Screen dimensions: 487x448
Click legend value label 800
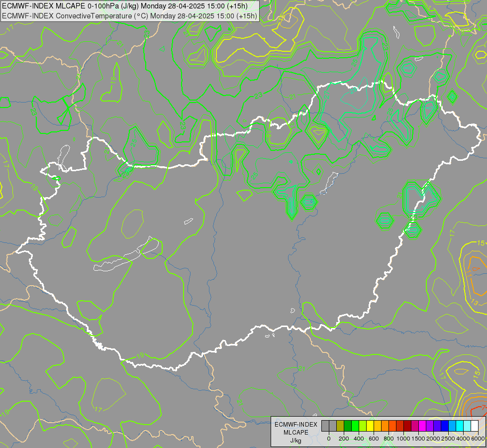(x=389, y=439)
